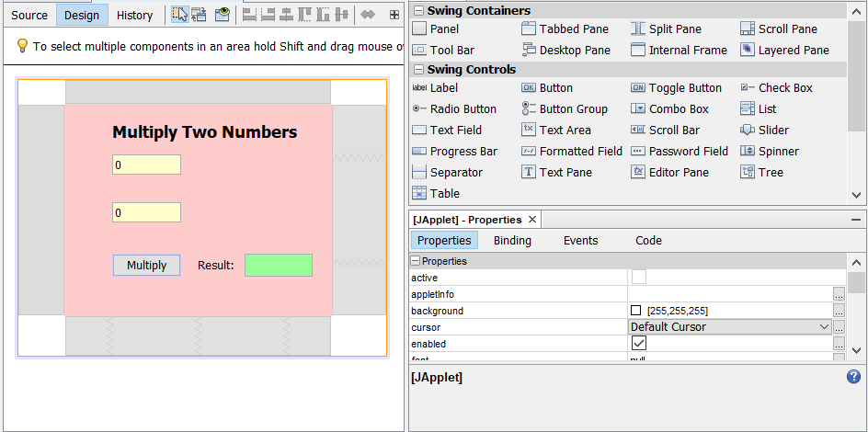Add a Spinner from palette

(x=770, y=151)
